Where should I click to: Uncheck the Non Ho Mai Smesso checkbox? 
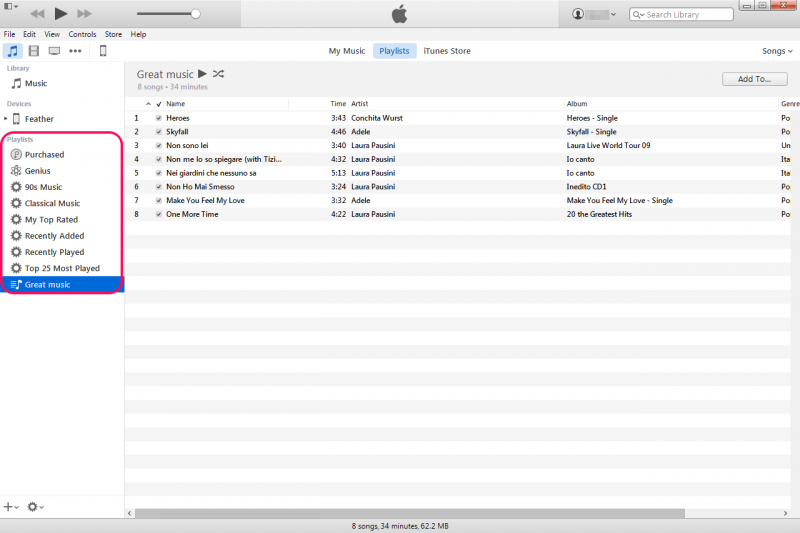click(159, 187)
